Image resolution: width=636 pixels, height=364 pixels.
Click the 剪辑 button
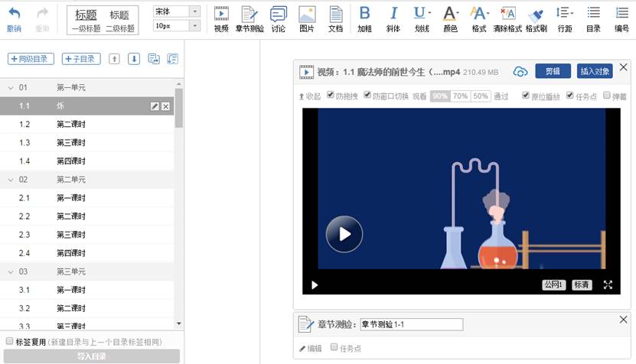click(553, 71)
